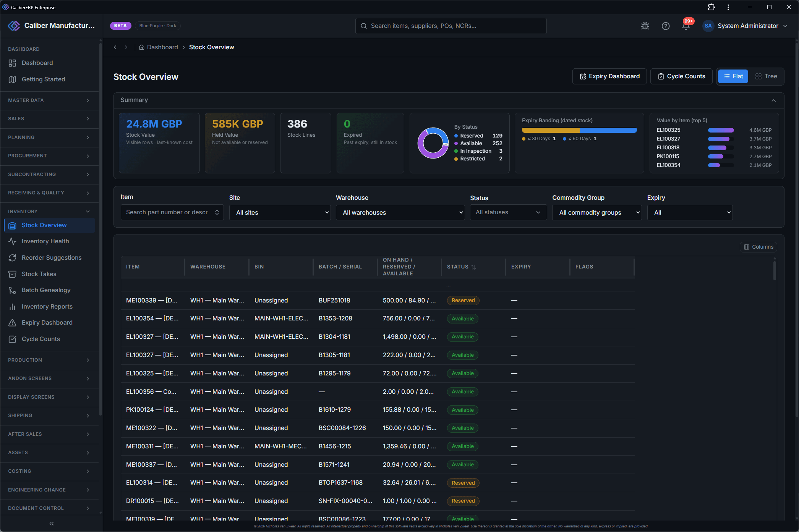Click the extensions puzzle icon in title bar
799x532 pixels.
click(x=711, y=7)
